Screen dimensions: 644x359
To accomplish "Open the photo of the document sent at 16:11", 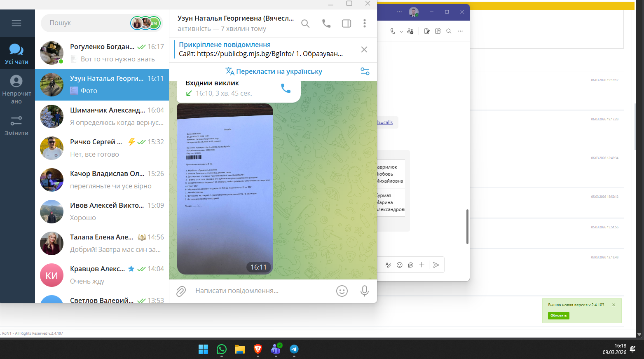I will click(225, 189).
